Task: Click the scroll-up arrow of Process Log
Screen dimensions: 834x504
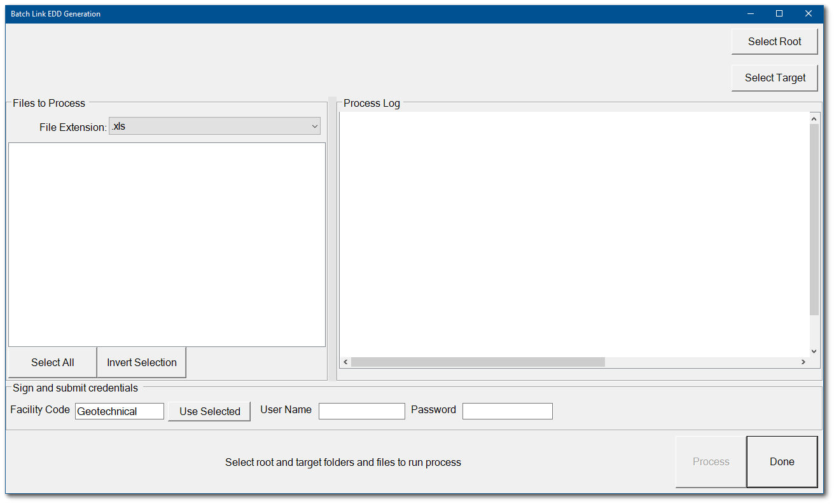Action: 814,118
